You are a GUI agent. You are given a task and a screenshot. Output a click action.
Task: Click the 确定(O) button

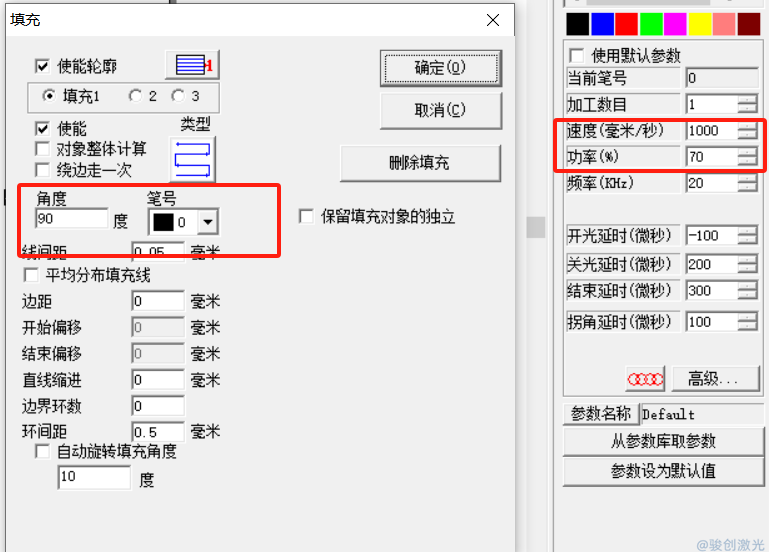pos(440,68)
